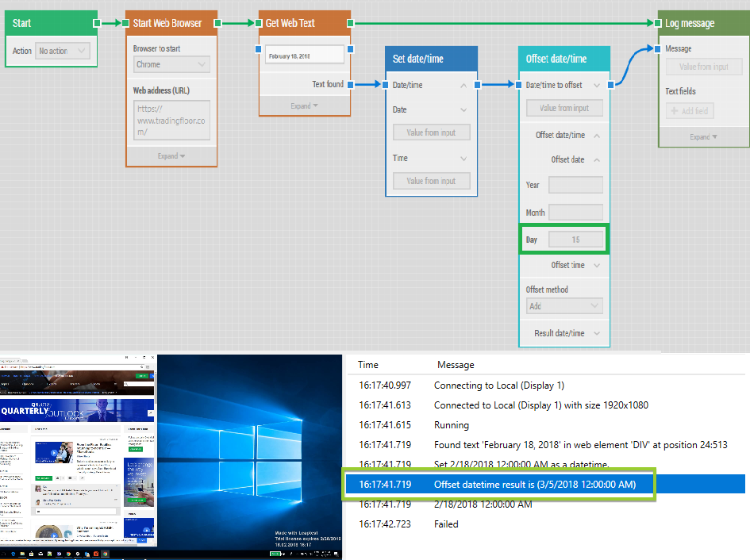Viewport: 750px width, 560px height.
Task: Select the Offset datetime result log row
Action: (x=534, y=484)
